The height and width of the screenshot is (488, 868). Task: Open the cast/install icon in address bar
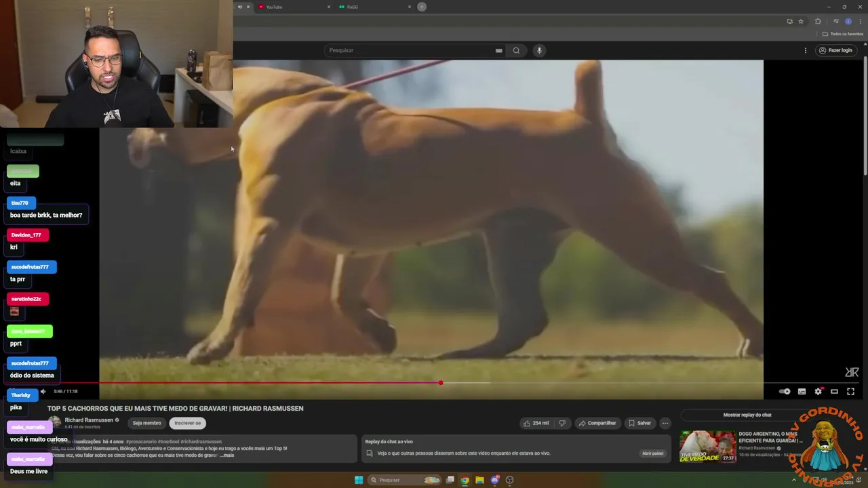click(x=789, y=22)
